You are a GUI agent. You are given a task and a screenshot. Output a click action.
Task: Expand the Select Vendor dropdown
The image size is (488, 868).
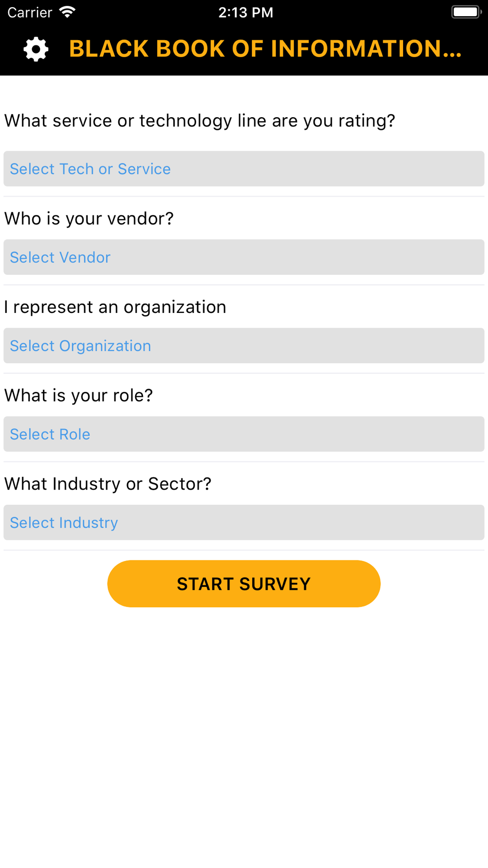(x=244, y=257)
